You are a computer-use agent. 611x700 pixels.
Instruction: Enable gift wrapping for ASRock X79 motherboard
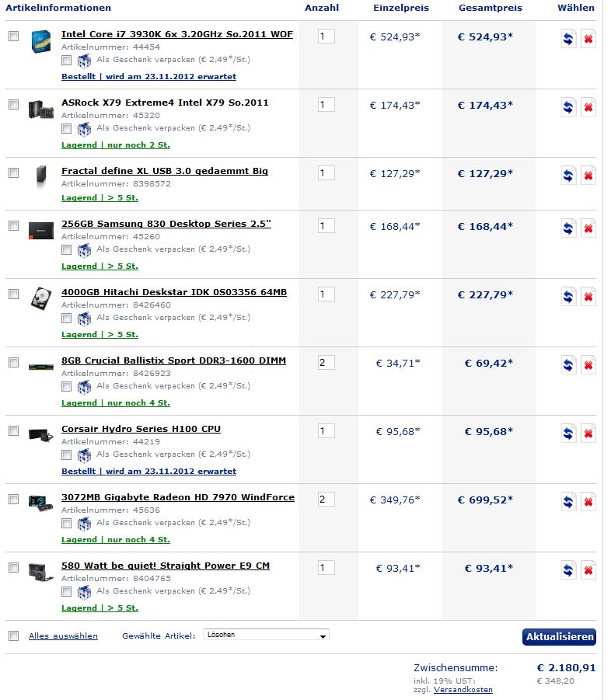click(67, 128)
